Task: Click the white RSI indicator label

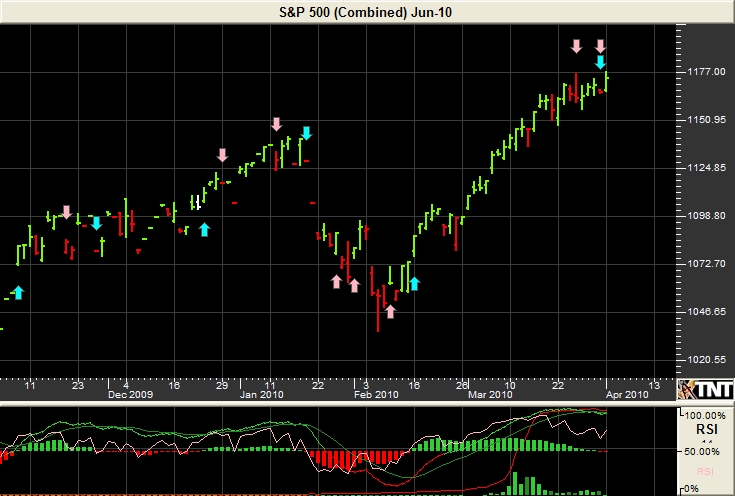Action: point(706,429)
